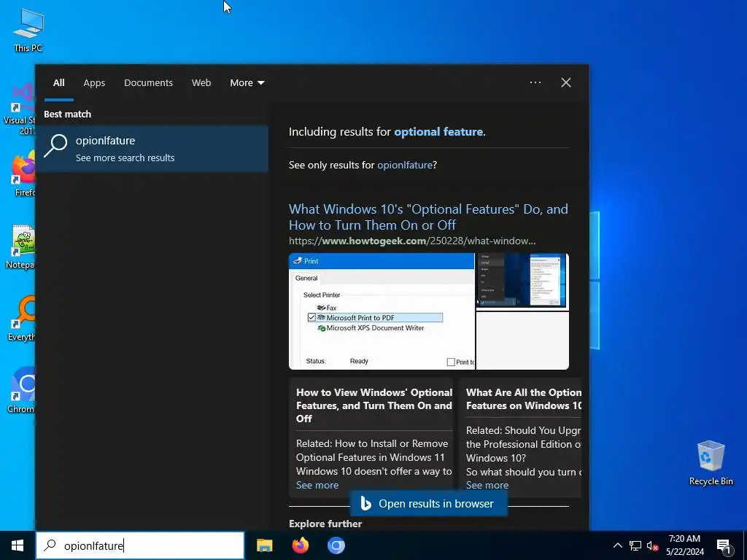Select the opionlfature best match result
Screen dimensions: 747x560
pos(152,149)
